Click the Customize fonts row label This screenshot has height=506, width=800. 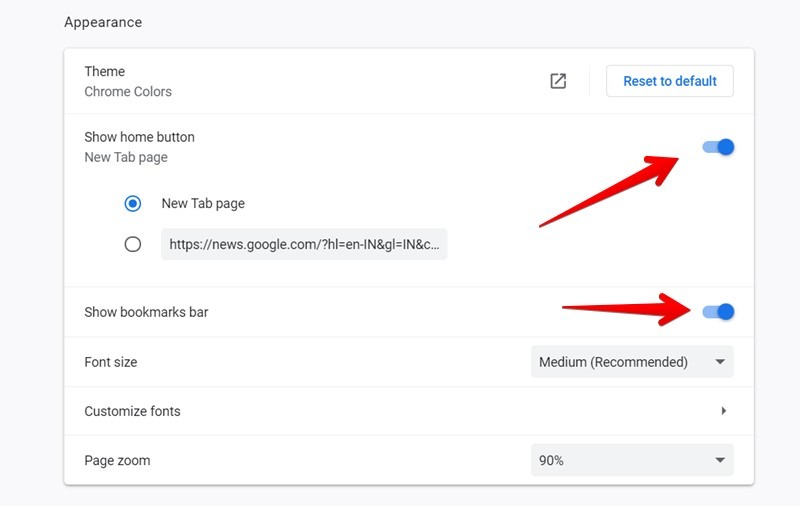click(132, 411)
